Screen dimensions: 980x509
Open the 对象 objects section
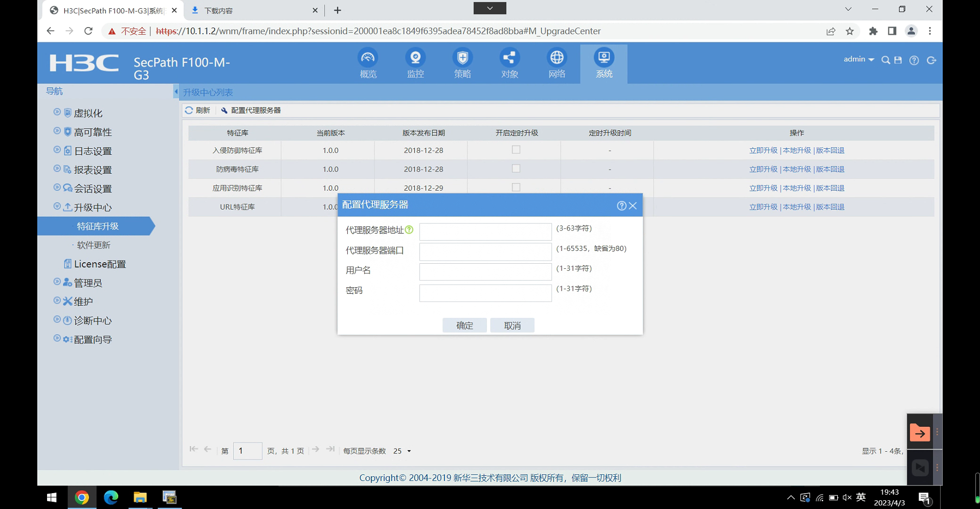(509, 63)
